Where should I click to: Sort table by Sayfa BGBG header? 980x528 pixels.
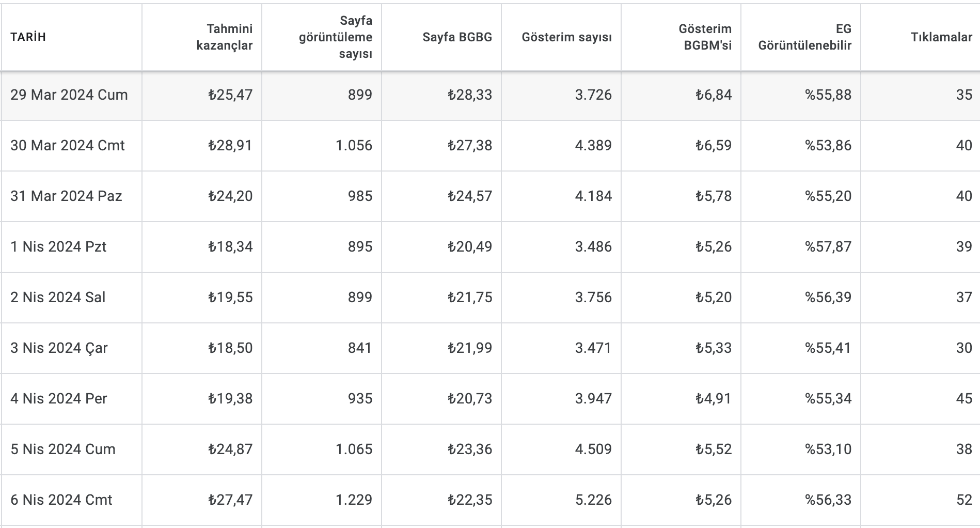pyautogui.click(x=457, y=37)
